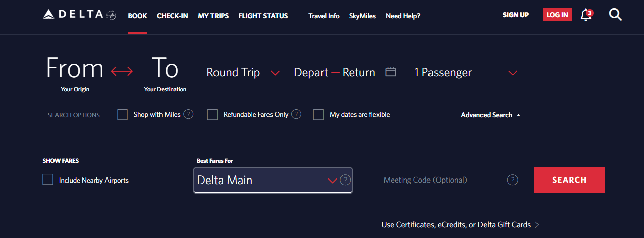644x238 pixels.
Task: Open the notifications bell
Action: (x=585, y=15)
